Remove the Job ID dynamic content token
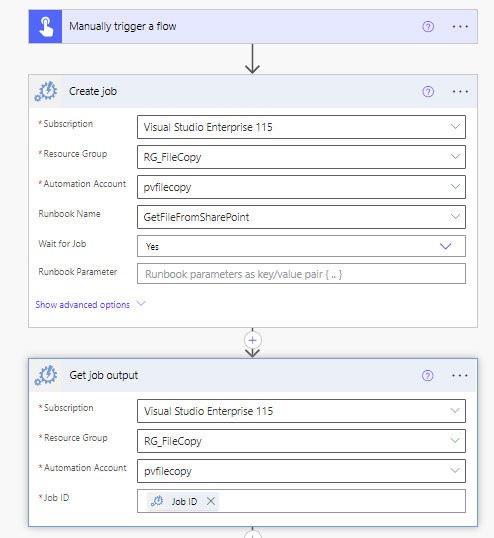 [x=211, y=501]
